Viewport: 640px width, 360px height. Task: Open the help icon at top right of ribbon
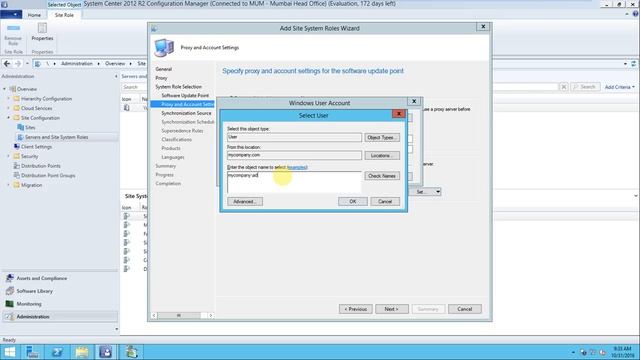(635, 14)
